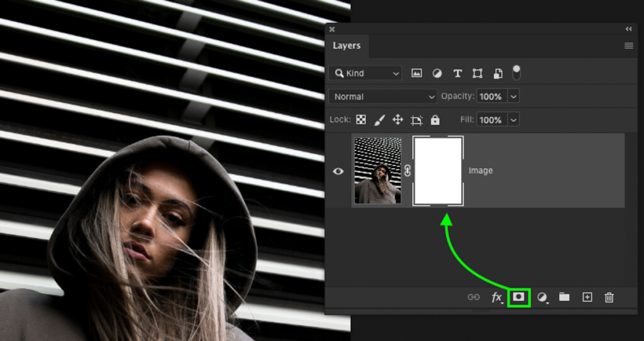
Task: Create a new adjustment layer
Action: (543, 298)
